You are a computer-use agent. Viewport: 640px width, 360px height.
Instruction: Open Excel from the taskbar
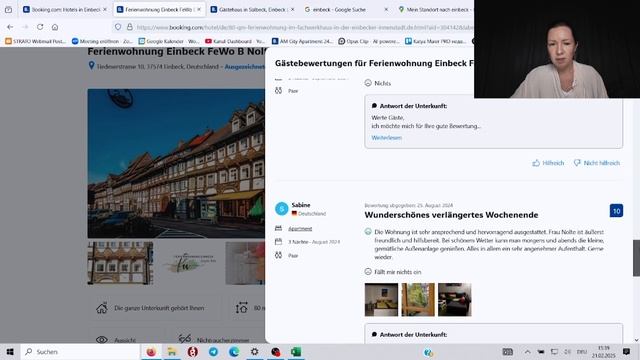coord(296,352)
